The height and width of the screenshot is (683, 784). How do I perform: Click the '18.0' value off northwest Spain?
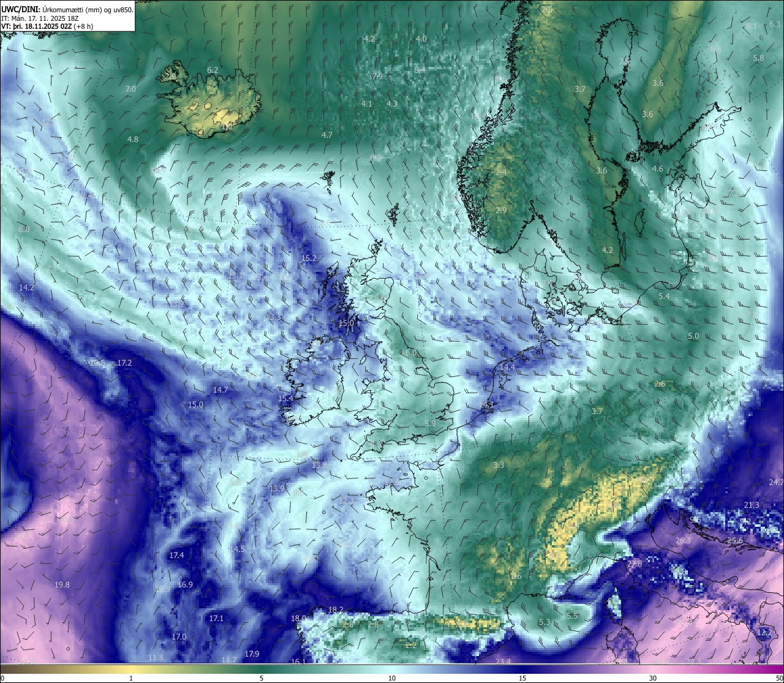click(298, 619)
